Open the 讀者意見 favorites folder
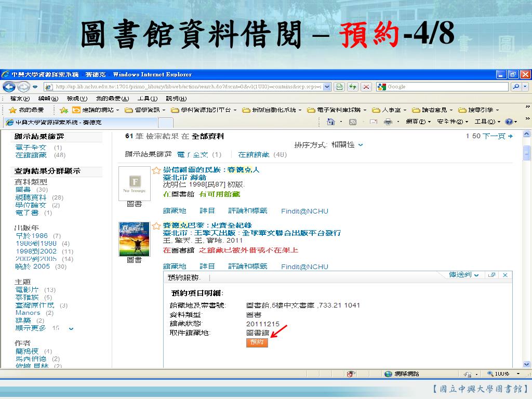Viewport: 532px width, 399px height. click(x=432, y=110)
